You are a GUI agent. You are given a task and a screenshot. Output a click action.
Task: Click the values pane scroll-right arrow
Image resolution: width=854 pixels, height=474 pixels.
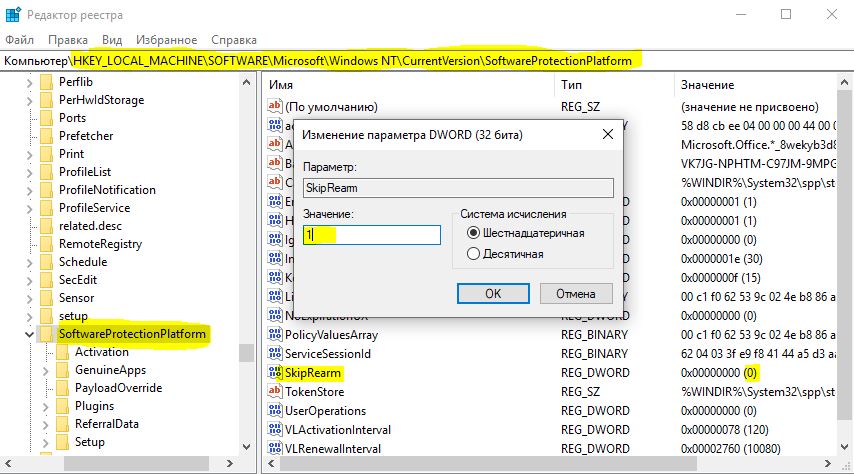click(x=828, y=464)
